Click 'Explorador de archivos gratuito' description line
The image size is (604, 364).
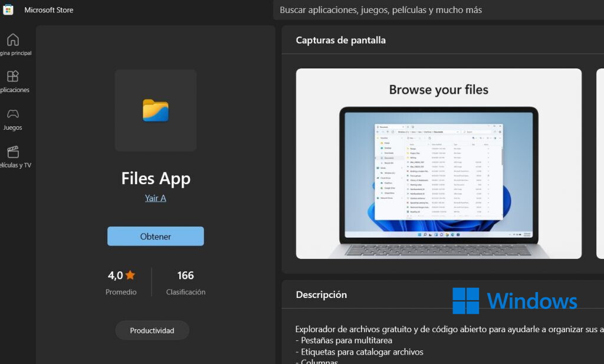point(449,329)
